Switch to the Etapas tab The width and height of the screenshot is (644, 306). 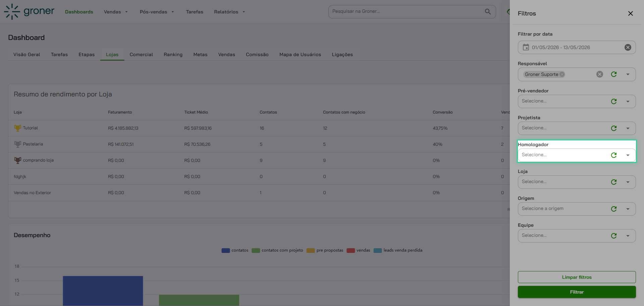87,54
